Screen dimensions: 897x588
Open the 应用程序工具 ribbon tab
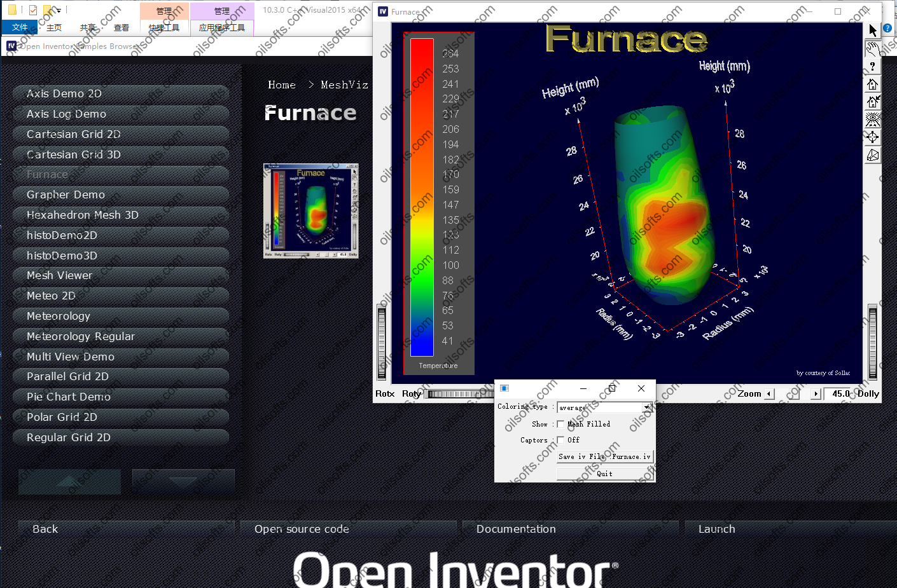[221, 27]
